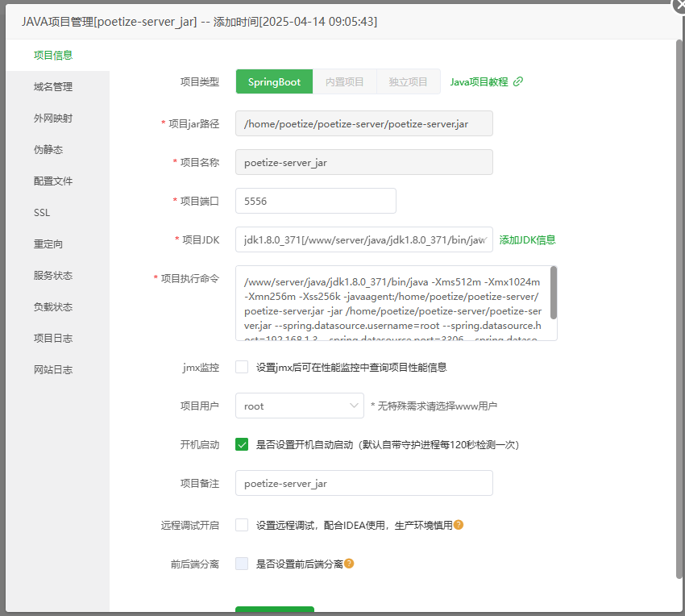Open the Java项目教程 tutorial link

point(479,81)
